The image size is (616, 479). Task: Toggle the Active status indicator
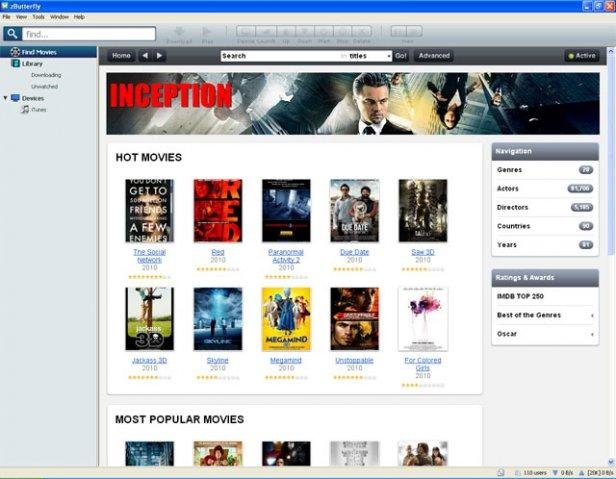(581, 56)
